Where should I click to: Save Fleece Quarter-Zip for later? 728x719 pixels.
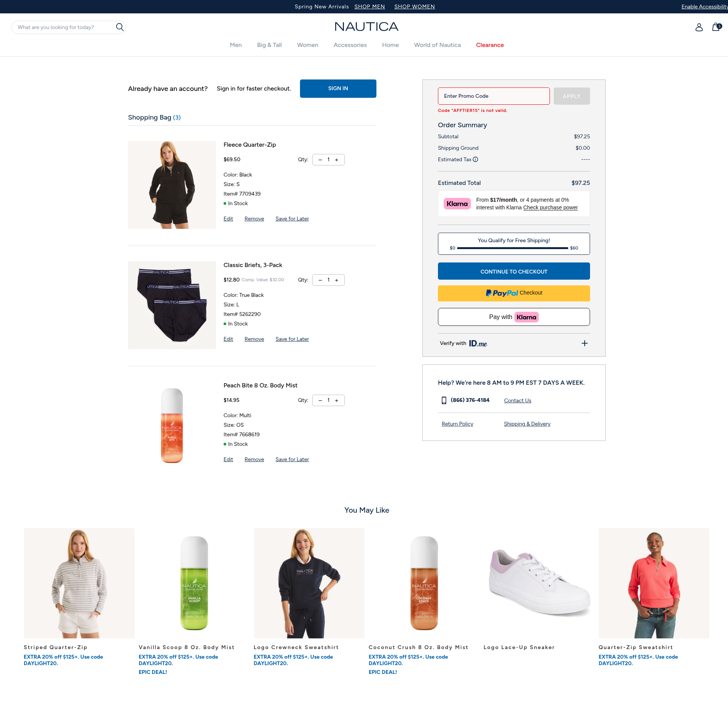pyautogui.click(x=292, y=219)
